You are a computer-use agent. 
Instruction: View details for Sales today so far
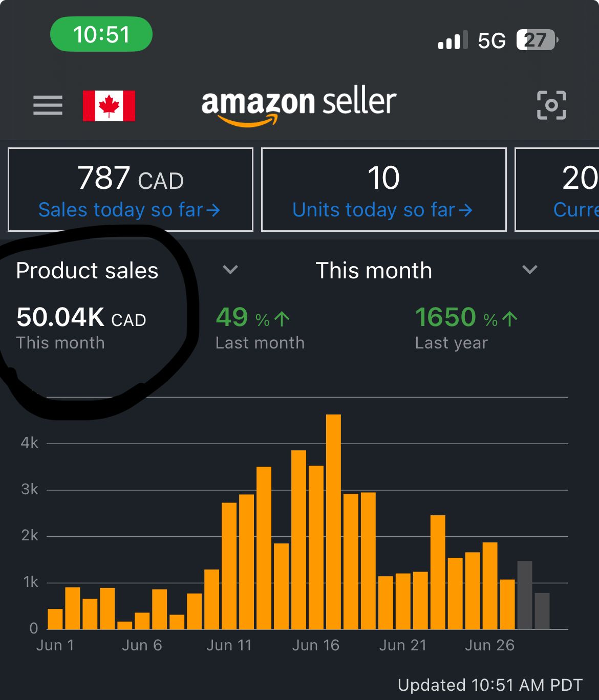click(x=129, y=209)
